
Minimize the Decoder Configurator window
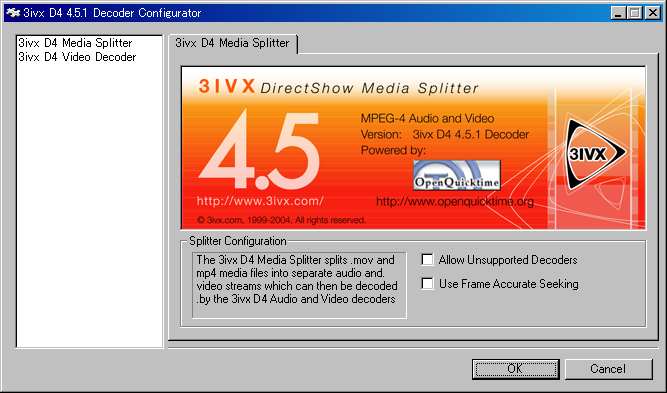(x=619, y=13)
